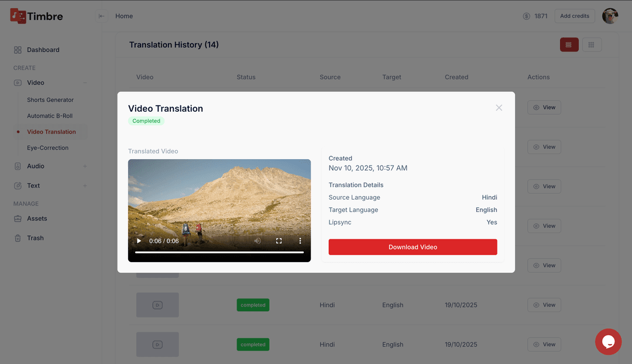Go to Shorts Generator
The width and height of the screenshot is (632, 364).
coord(50,100)
